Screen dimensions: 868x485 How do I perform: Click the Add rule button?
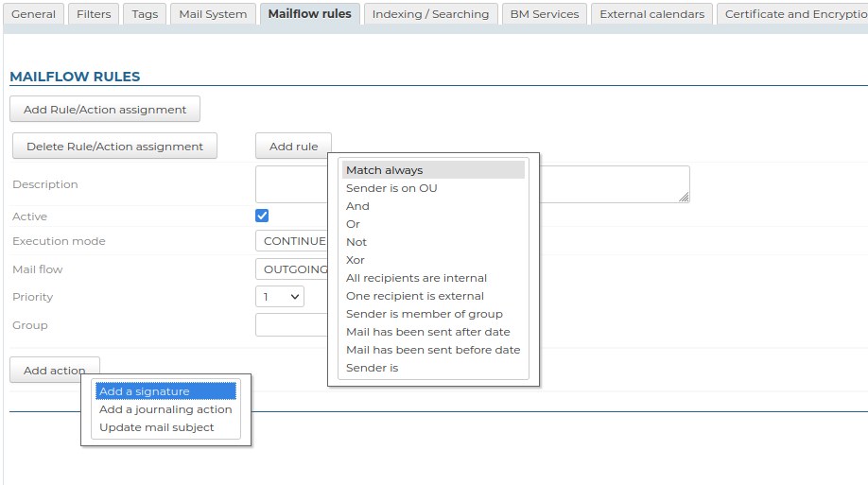pyautogui.click(x=293, y=147)
